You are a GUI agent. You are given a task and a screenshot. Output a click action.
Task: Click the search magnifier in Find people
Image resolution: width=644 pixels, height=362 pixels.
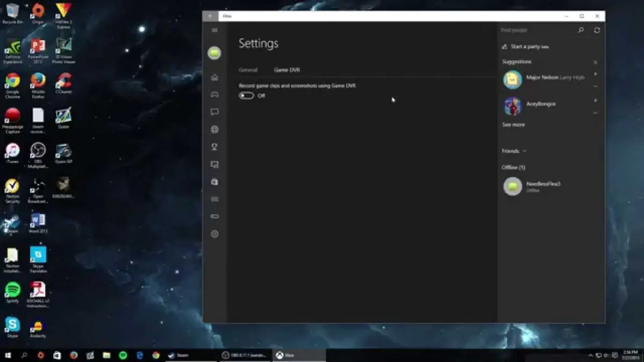click(x=581, y=31)
